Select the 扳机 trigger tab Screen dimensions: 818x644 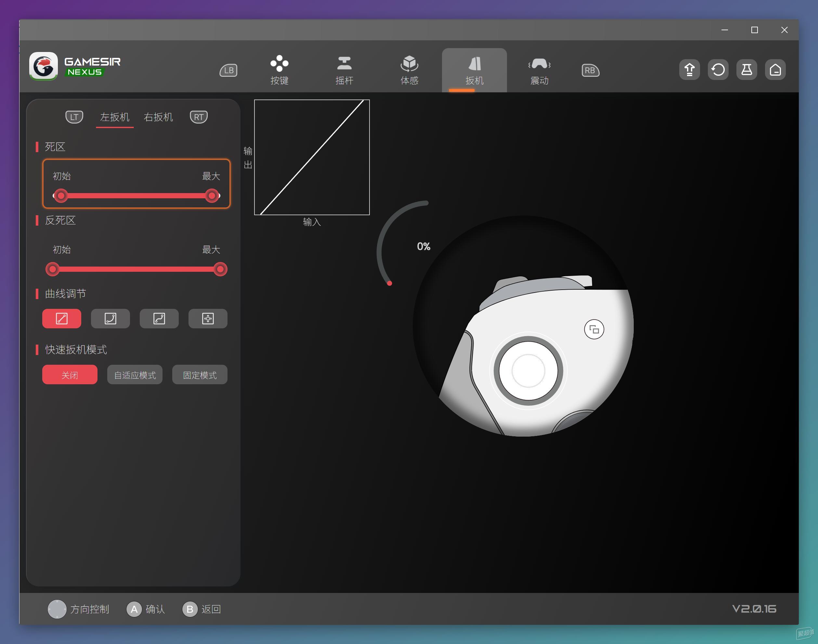(474, 70)
